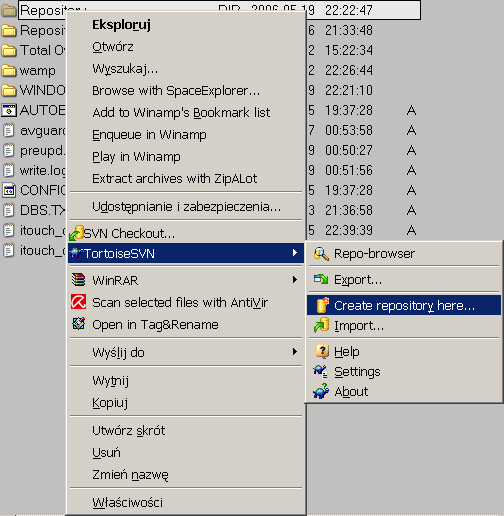Select Utwórz skrót entry

(186, 431)
